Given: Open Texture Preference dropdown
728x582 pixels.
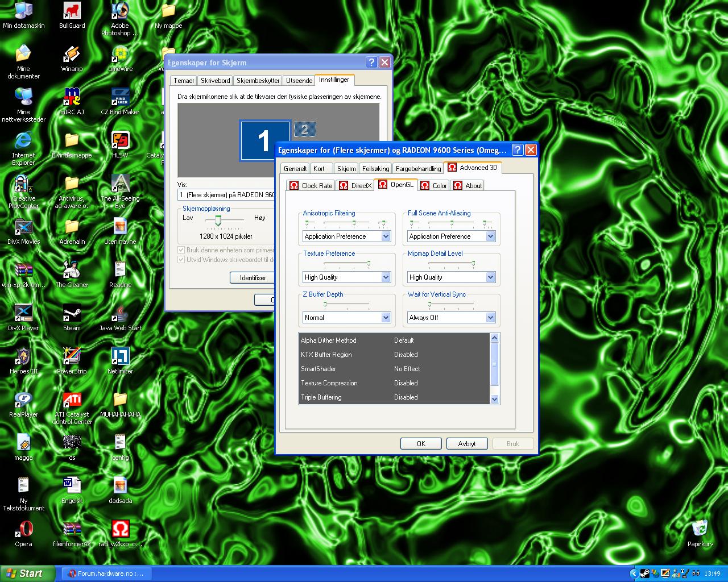Looking at the screenshot, I should tap(386, 277).
